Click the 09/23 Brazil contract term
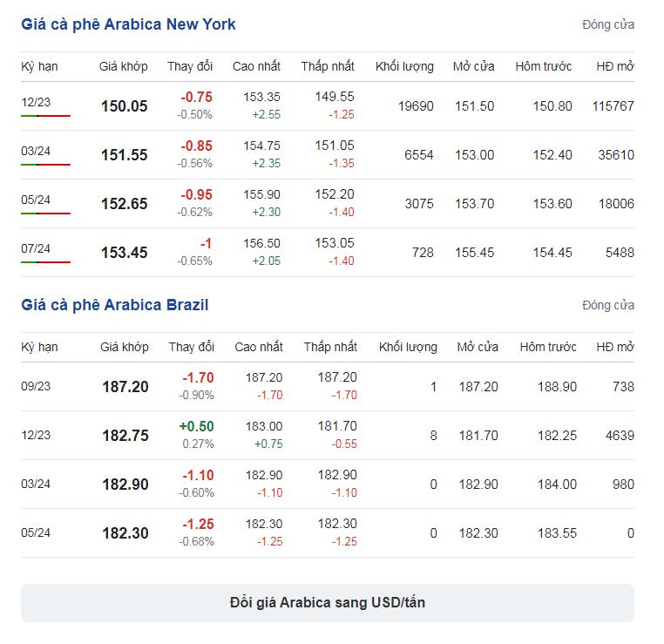 coord(36,386)
